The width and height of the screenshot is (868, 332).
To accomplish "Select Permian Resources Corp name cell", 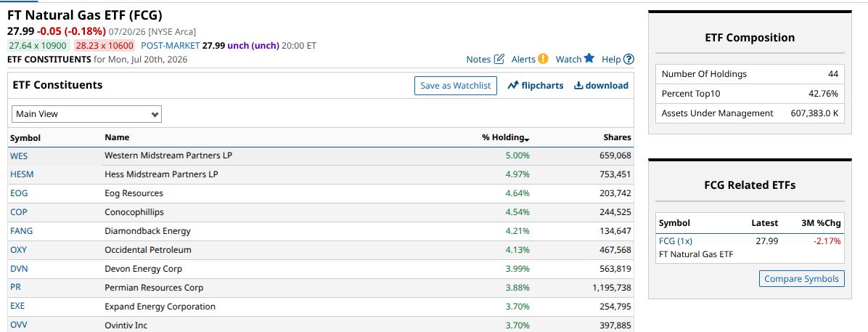I will (154, 287).
